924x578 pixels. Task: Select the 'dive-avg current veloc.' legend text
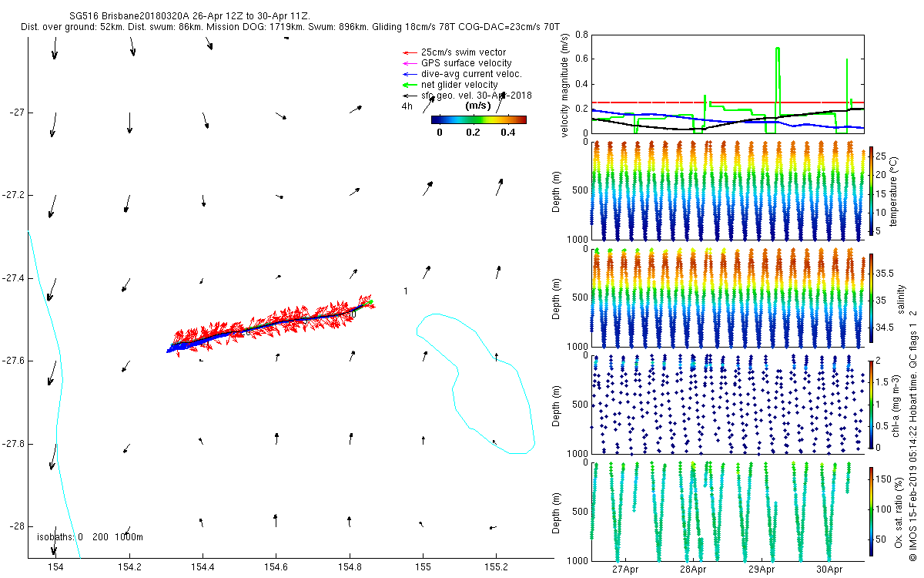[471, 74]
